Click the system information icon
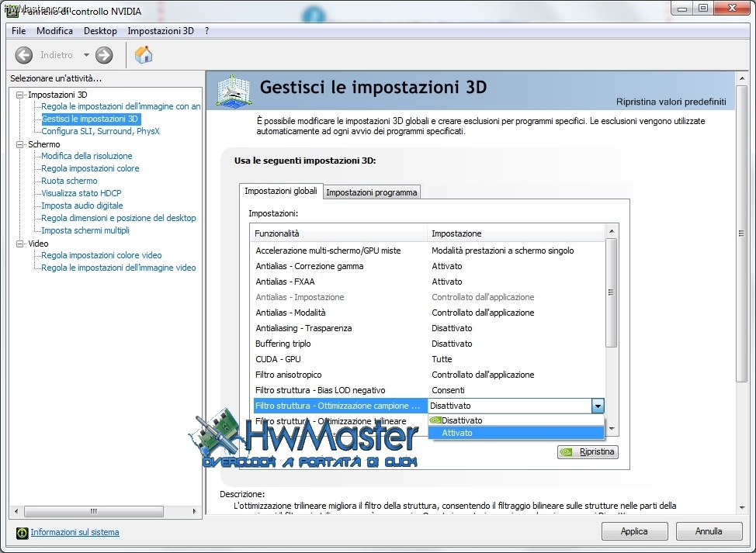 23,532
